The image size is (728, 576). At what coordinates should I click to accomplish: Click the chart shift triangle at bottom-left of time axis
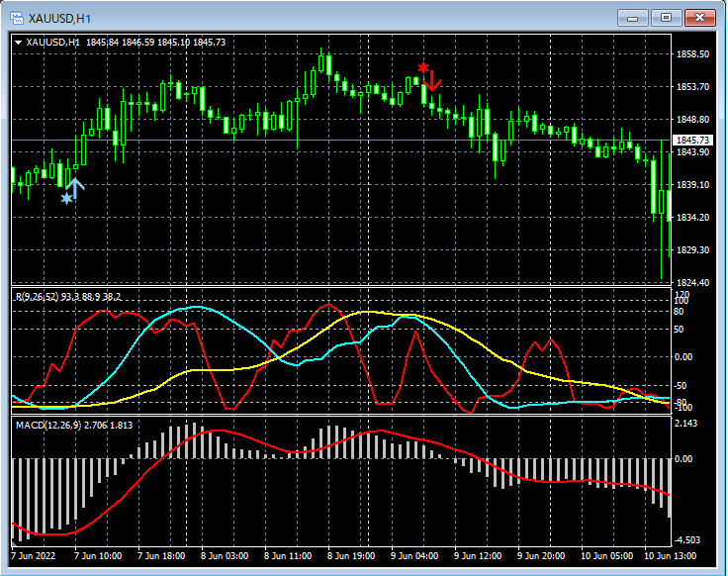tap(14, 542)
